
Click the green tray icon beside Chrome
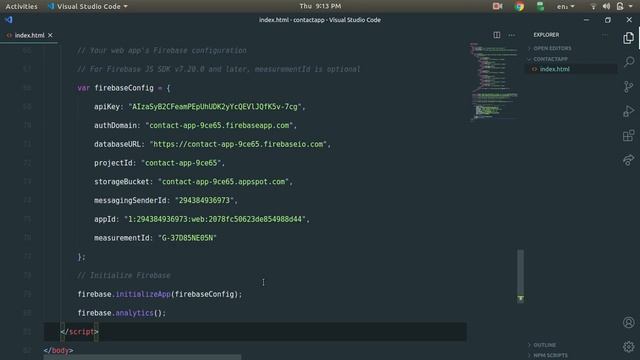point(540,6)
